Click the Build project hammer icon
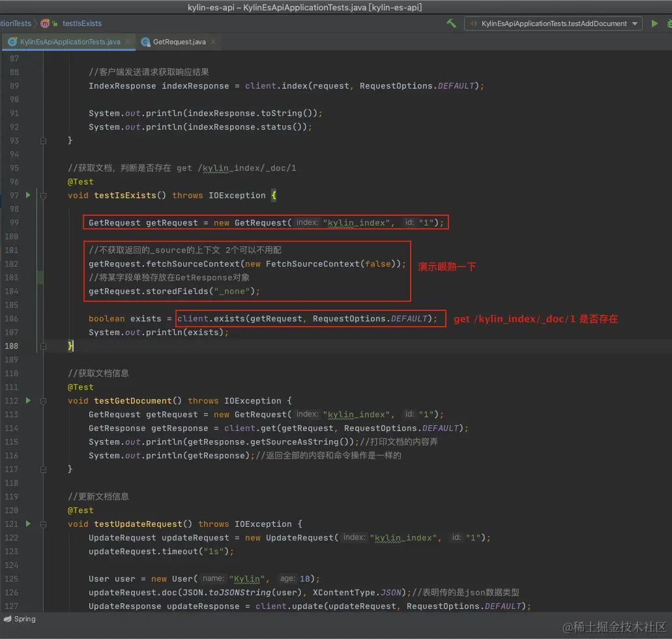 [x=451, y=23]
